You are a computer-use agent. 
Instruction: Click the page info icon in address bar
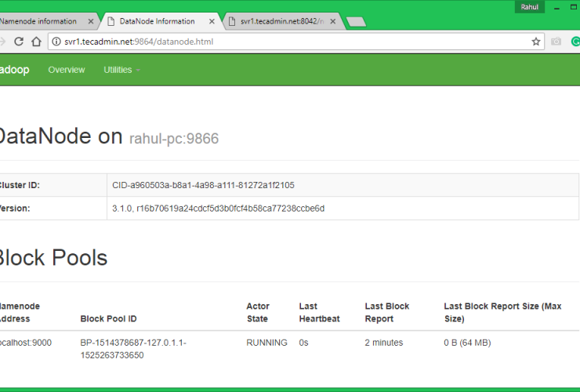tap(56, 42)
